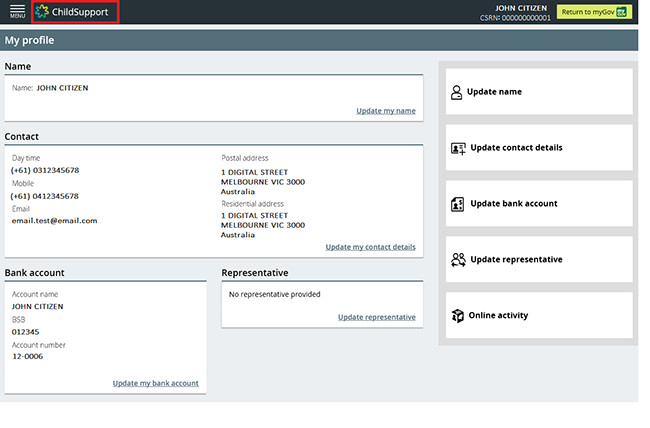Select the Update my bank account link
Viewport: 650px width, 428px height.
tap(155, 383)
